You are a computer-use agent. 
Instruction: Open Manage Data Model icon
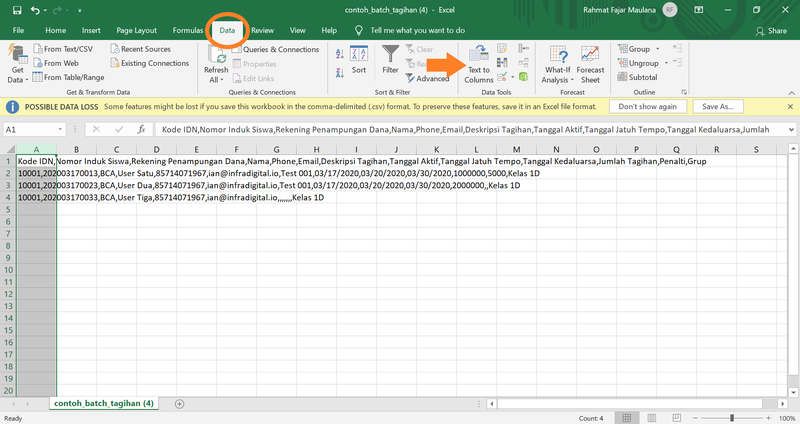pos(523,77)
